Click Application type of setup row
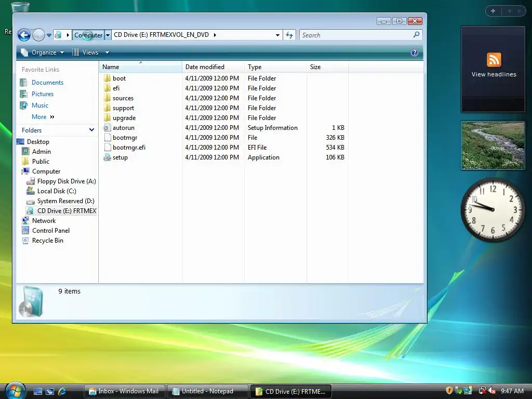 [263, 157]
